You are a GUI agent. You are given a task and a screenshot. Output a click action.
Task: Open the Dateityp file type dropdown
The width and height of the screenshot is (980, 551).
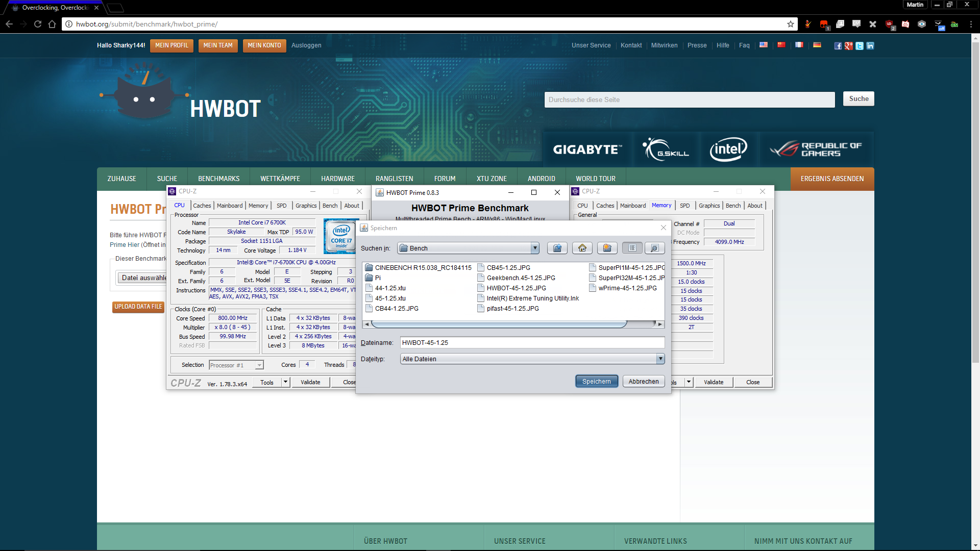(660, 359)
